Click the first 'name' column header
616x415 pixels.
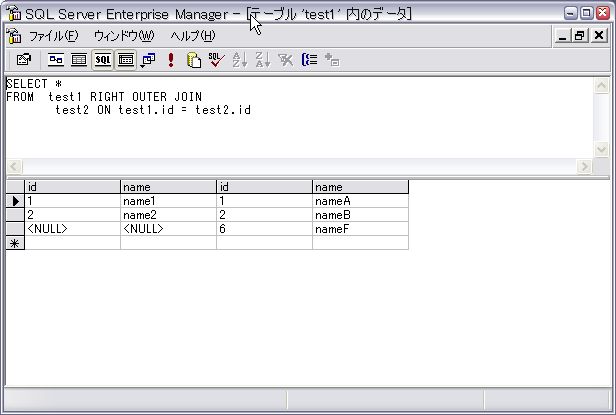167,187
